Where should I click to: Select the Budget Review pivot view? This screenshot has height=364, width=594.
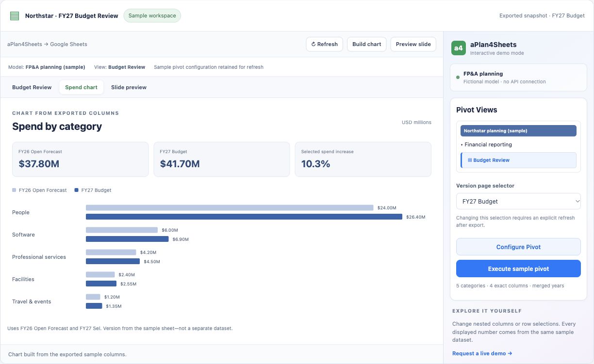[x=518, y=160]
